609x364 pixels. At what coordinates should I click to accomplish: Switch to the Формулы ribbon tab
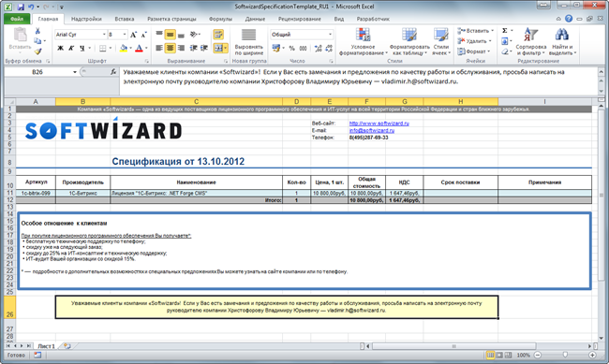click(x=220, y=19)
